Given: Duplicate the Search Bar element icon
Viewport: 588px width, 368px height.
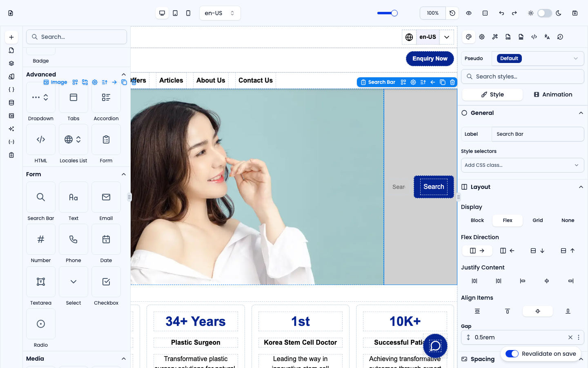Looking at the screenshot, I should (443, 82).
